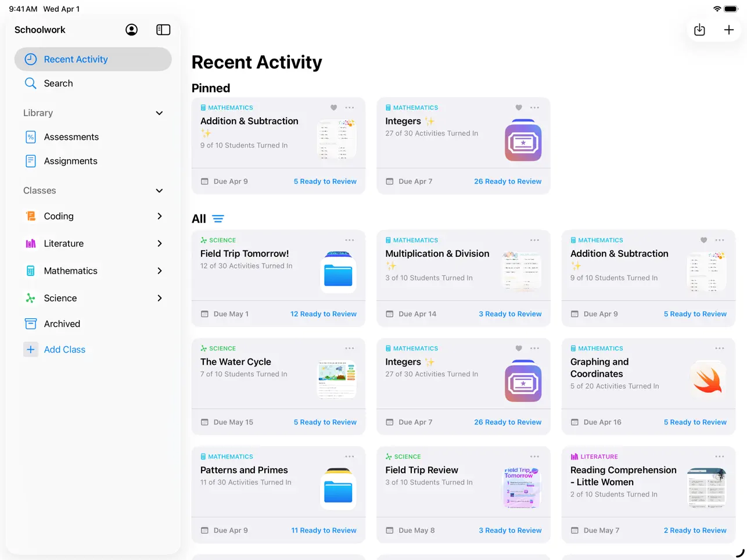Toggle the sidebar visibility icon
The image size is (747, 560).
(163, 30)
